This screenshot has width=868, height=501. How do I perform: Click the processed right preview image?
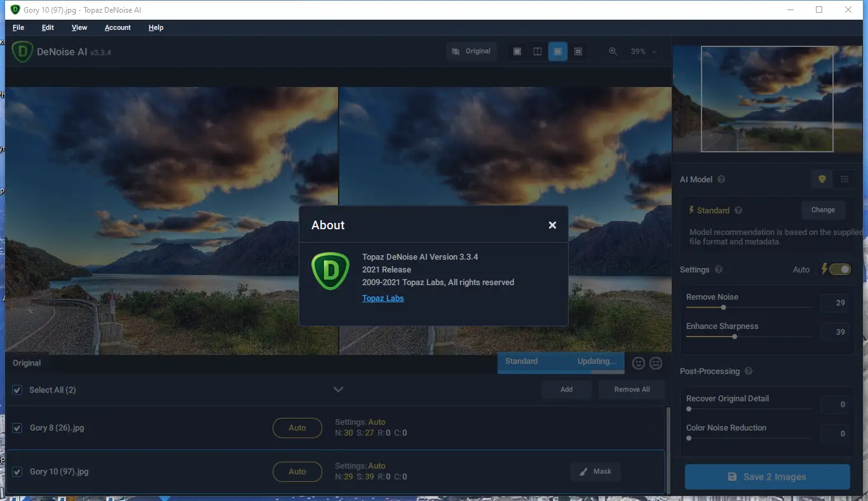pyautogui.click(x=505, y=220)
